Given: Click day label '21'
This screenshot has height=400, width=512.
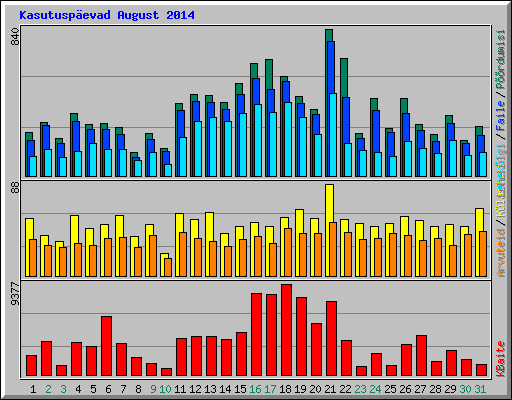Looking at the screenshot, I should [x=330, y=389].
